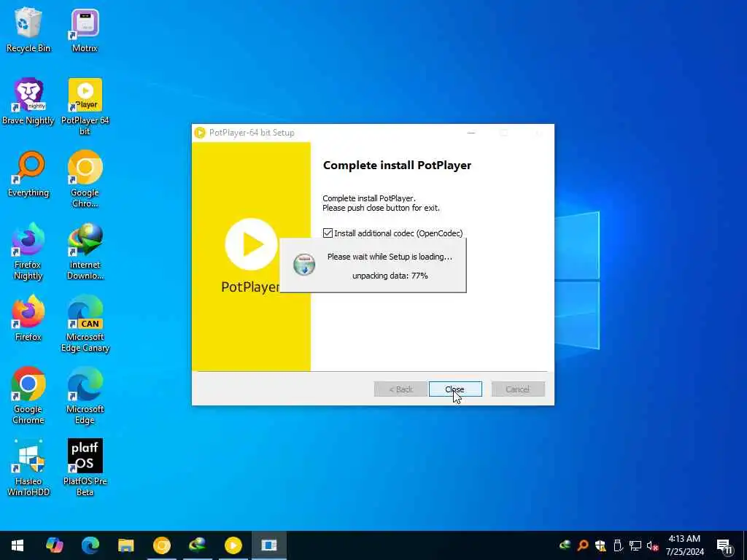Select the Google Chrome desktop shortcut
This screenshot has height=560, width=747.
pyautogui.click(x=28, y=396)
